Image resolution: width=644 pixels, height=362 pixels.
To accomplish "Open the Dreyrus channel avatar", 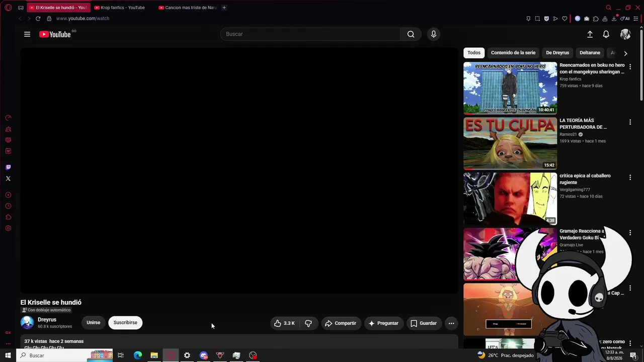I will tap(27, 323).
